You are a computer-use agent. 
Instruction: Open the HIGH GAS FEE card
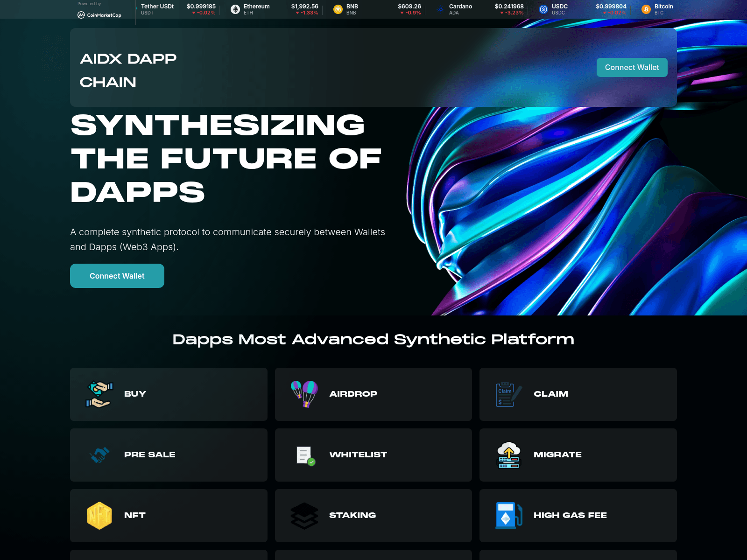[x=578, y=516]
